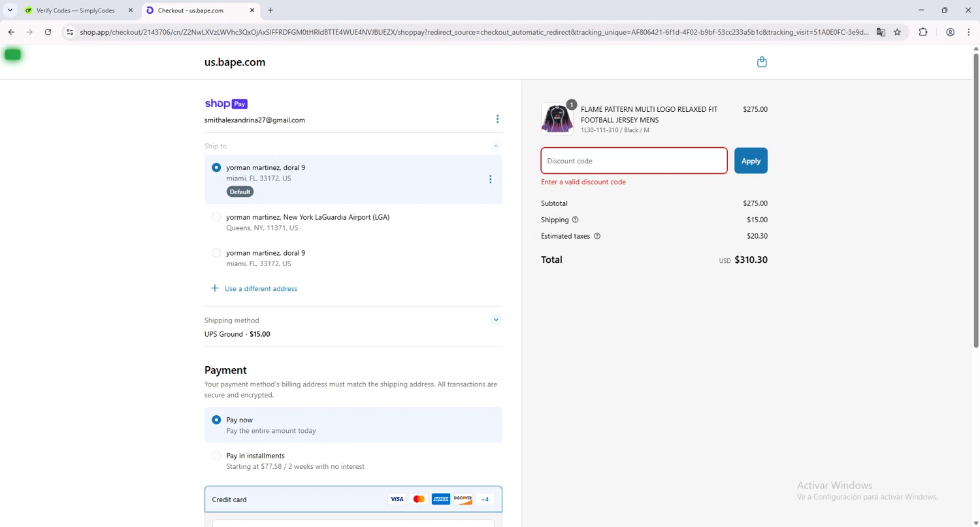Bookmark this page star icon

pyautogui.click(x=898, y=32)
